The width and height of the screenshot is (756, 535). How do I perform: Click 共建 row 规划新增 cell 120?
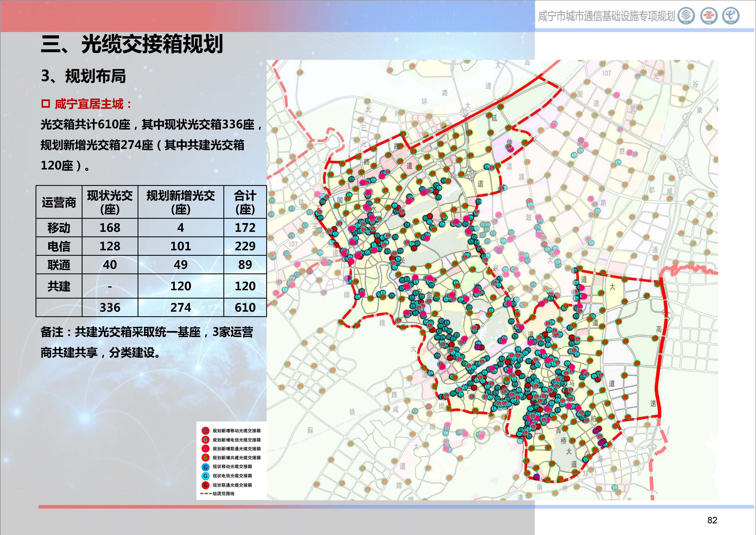(x=181, y=286)
